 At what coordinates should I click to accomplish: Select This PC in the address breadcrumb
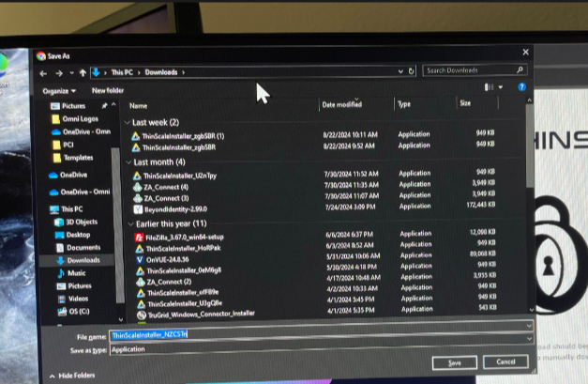click(x=122, y=72)
